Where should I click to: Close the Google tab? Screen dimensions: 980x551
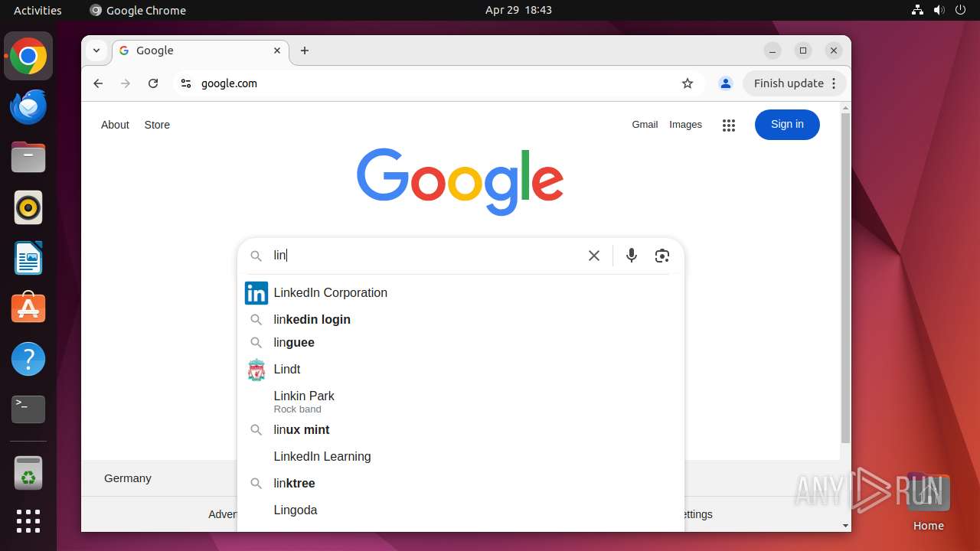pyautogui.click(x=277, y=51)
